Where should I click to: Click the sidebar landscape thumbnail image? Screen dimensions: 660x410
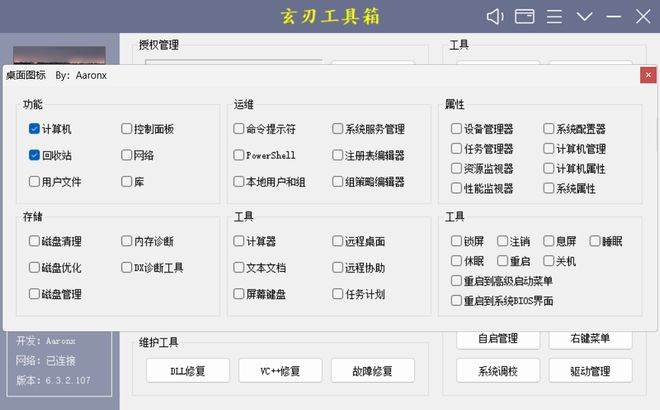(59, 55)
